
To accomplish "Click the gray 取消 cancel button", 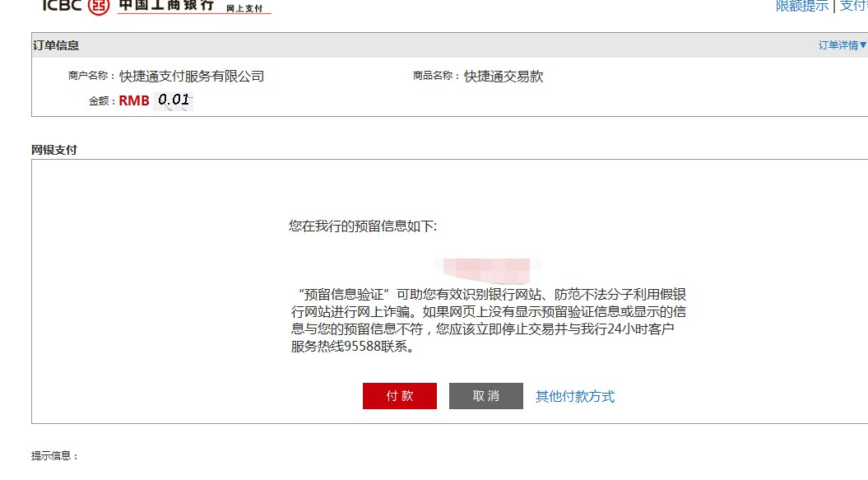I will (x=486, y=396).
